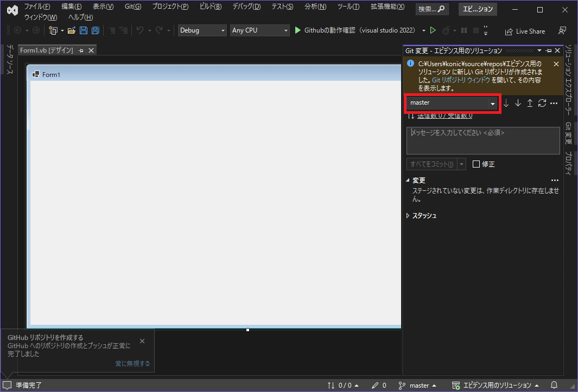Push commits using the up arrow icon
The image size is (578, 392).
[529, 102]
